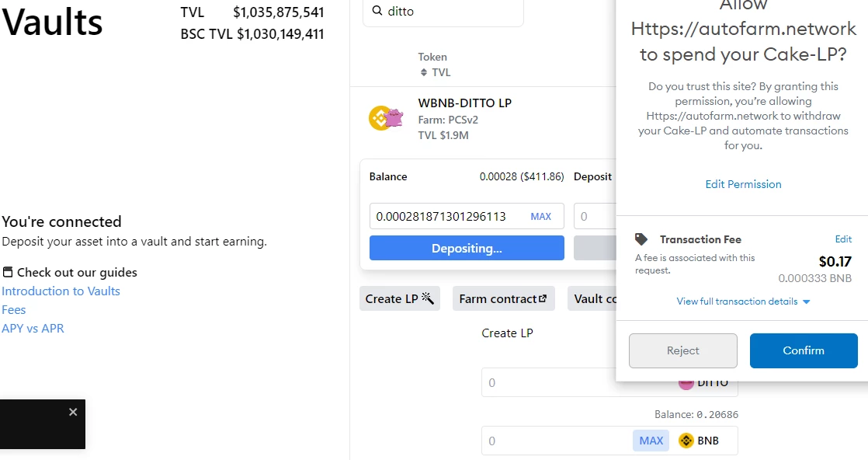Click the WBNB-DITTO LP token pair icon
The image size is (868, 460).
point(386,118)
